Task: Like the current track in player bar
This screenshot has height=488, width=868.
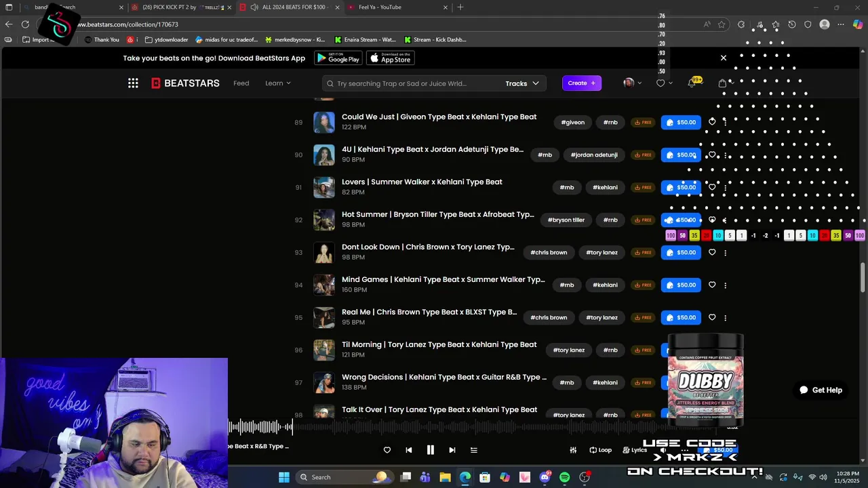Action: 387,450
